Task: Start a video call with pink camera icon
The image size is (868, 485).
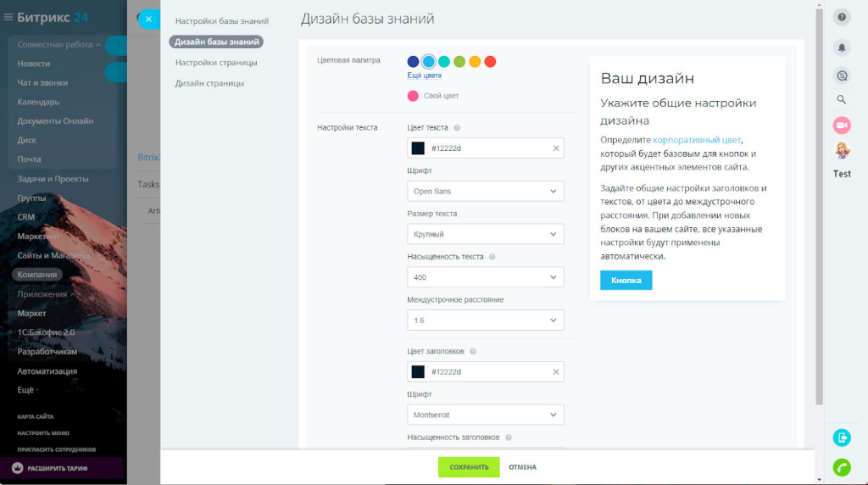Action: coord(842,125)
